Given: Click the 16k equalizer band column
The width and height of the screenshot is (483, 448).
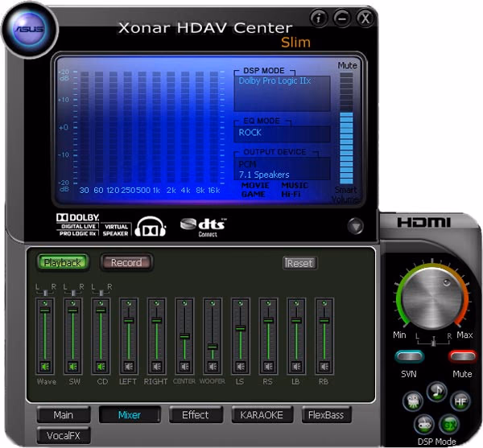Looking at the screenshot, I should pos(214,127).
